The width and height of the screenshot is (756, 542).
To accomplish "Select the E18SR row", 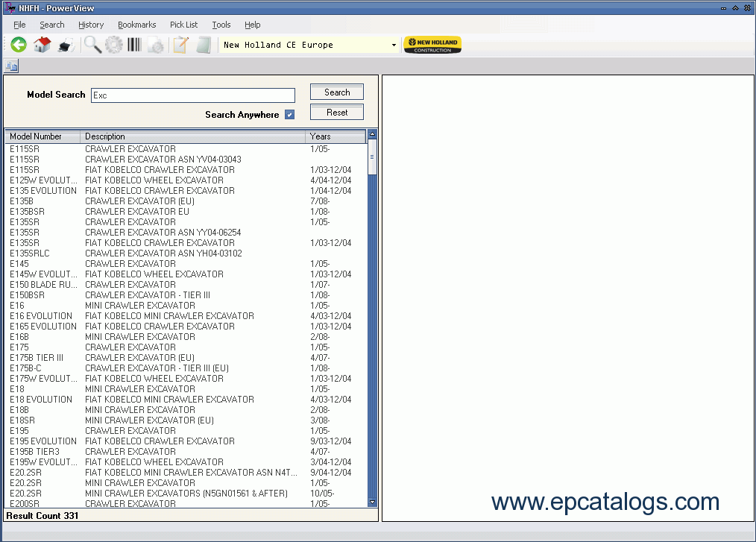I will click(186, 420).
